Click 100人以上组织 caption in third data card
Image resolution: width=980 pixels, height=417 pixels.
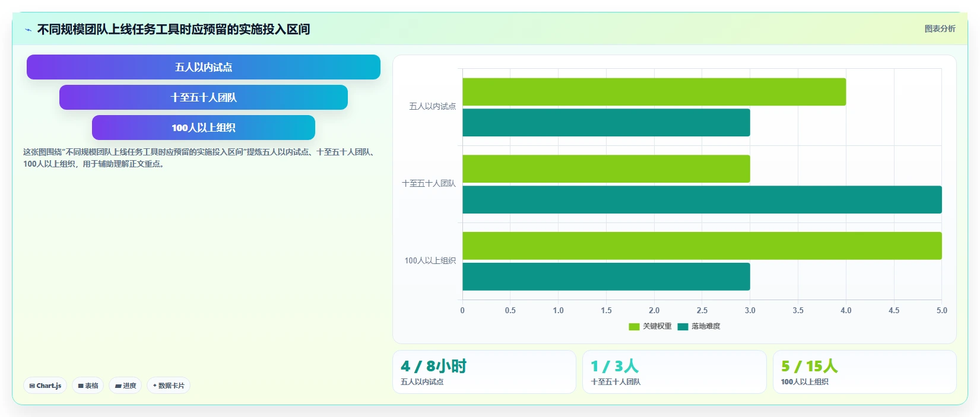tap(804, 382)
